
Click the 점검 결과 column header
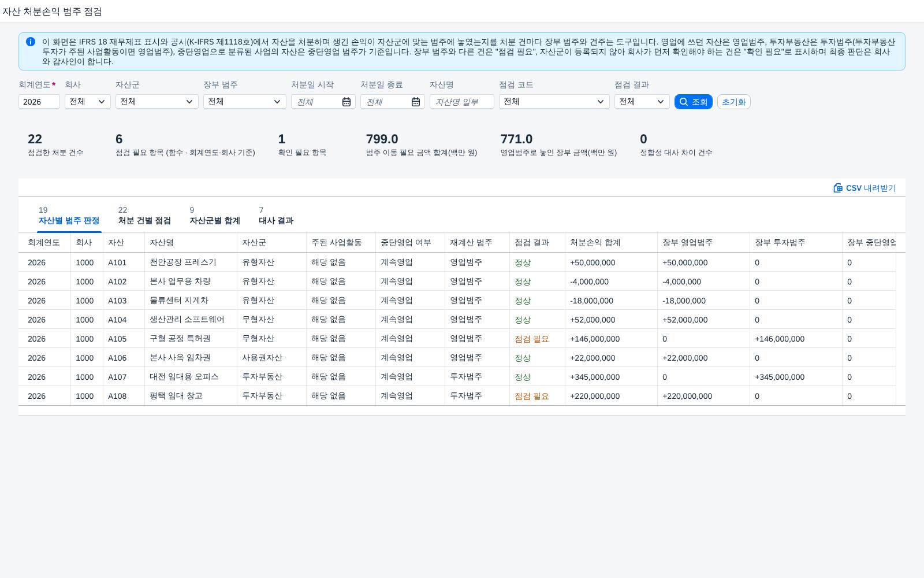537,243
